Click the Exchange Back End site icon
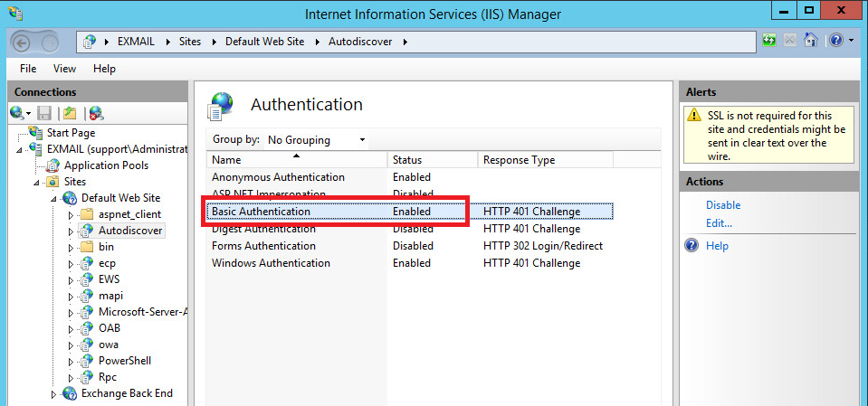 click(x=71, y=394)
